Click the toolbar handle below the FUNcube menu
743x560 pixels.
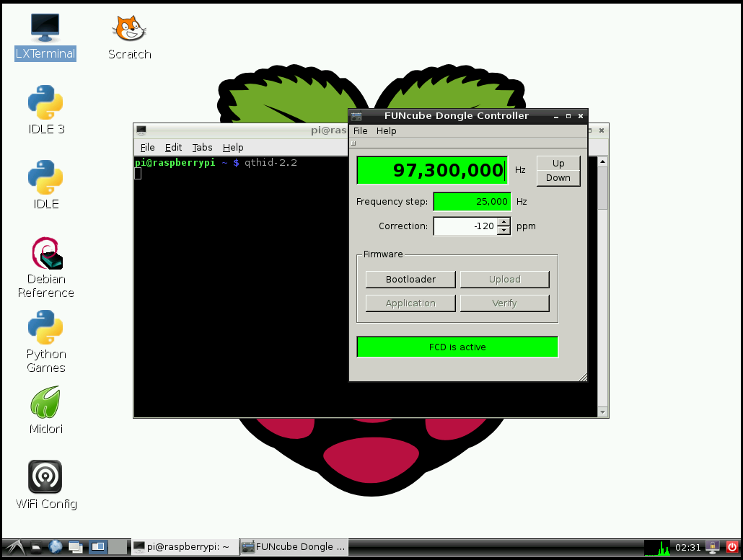tap(353, 143)
